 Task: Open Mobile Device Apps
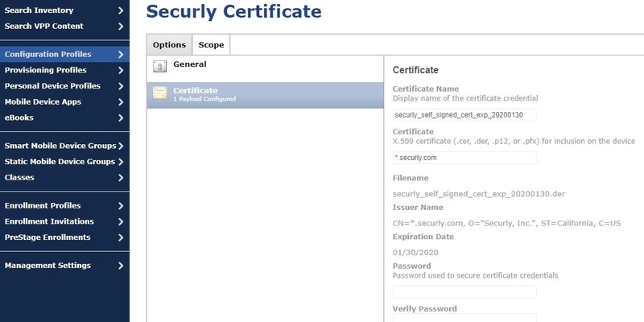click(64, 102)
